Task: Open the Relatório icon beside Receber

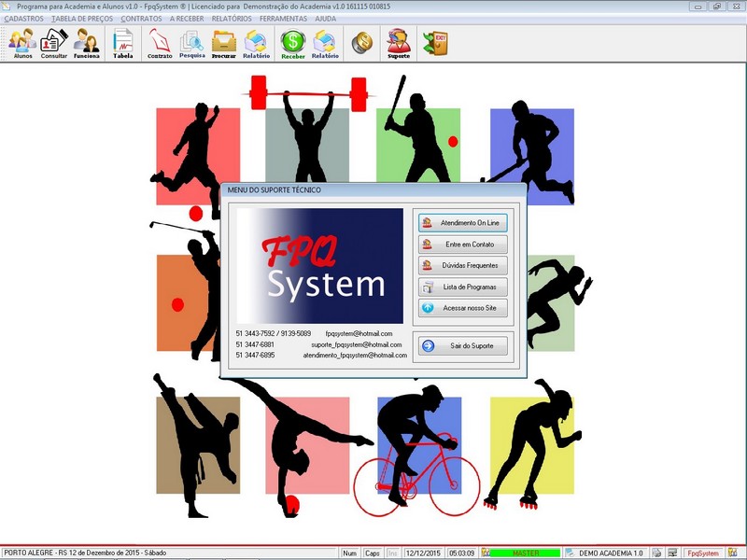Action: click(x=325, y=43)
